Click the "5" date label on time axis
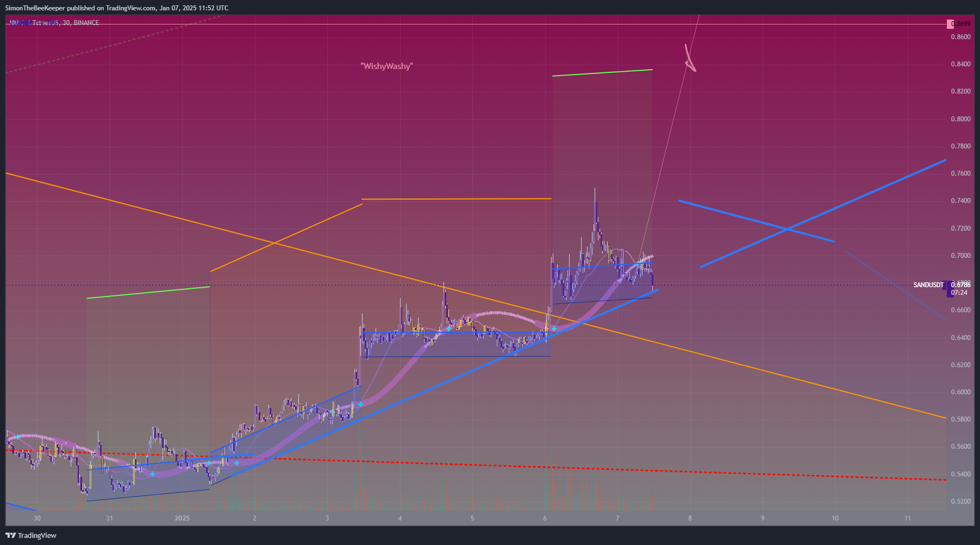The image size is (980, 545). tap(472, 518)
